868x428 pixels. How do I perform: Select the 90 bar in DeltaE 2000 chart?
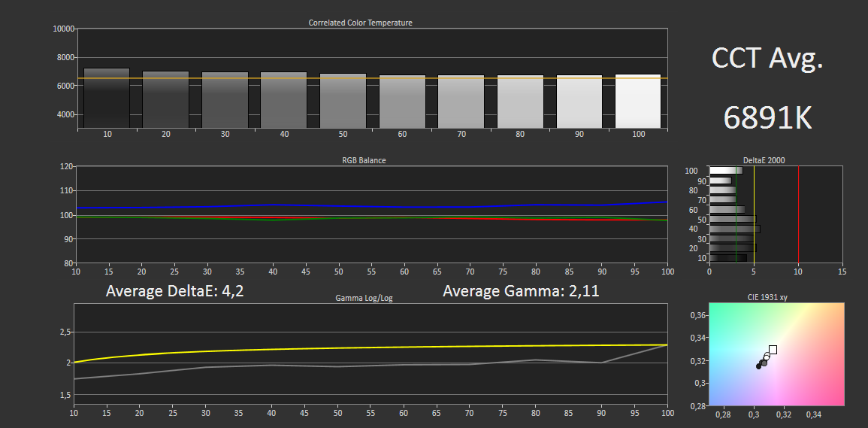tap(720, 181)
